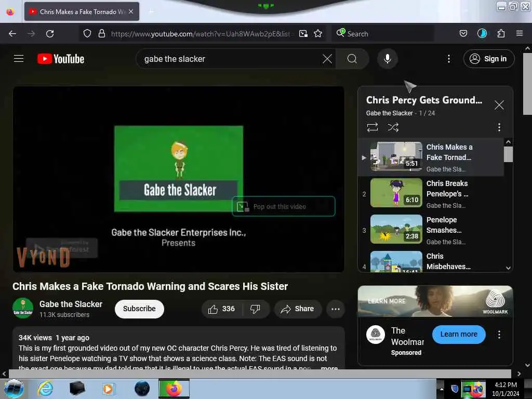Viewport: 532px width, 399px height.
Task: Toggle shuffle playlist
Action: pos(393,127)
